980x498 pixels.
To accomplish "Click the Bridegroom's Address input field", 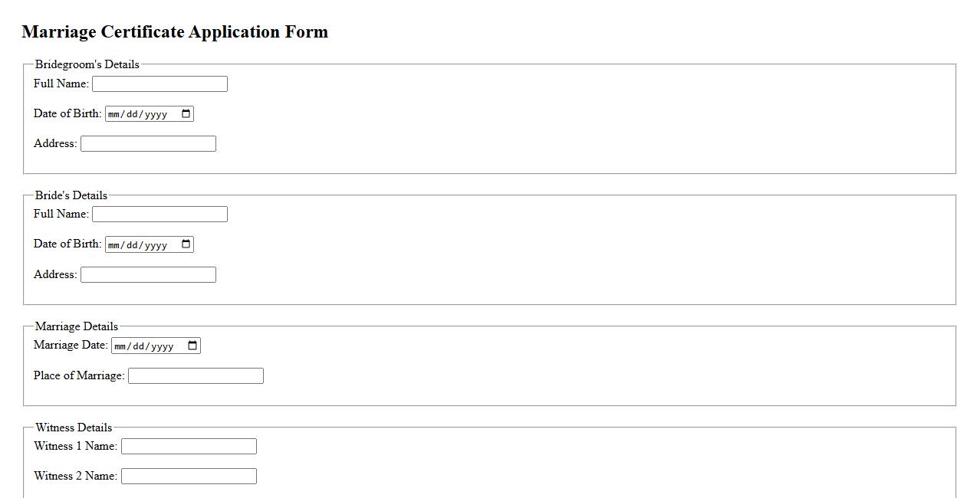I will [x=148, y=143].
